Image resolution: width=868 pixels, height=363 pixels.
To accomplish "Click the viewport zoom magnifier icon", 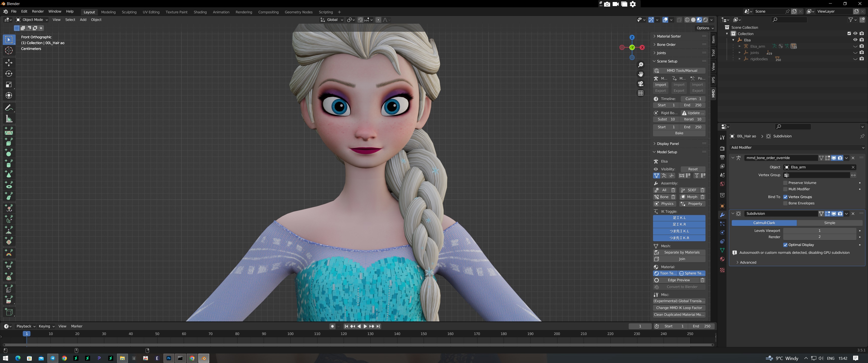I will 641,65.
